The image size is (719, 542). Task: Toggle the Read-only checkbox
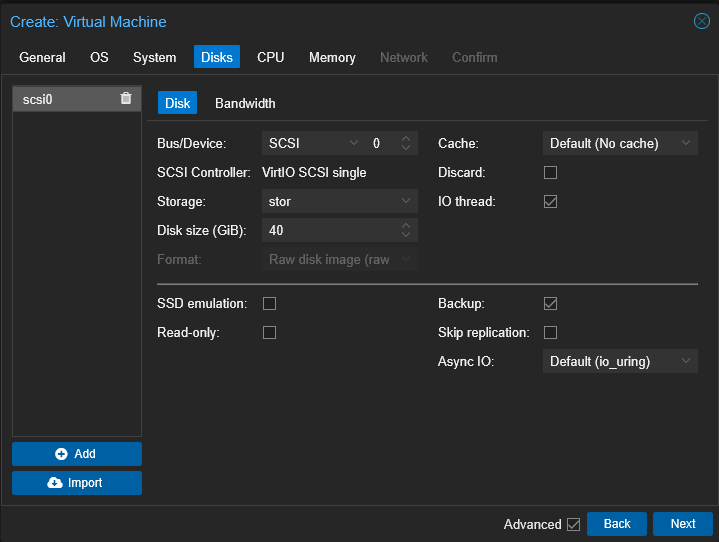coord(269,332)
